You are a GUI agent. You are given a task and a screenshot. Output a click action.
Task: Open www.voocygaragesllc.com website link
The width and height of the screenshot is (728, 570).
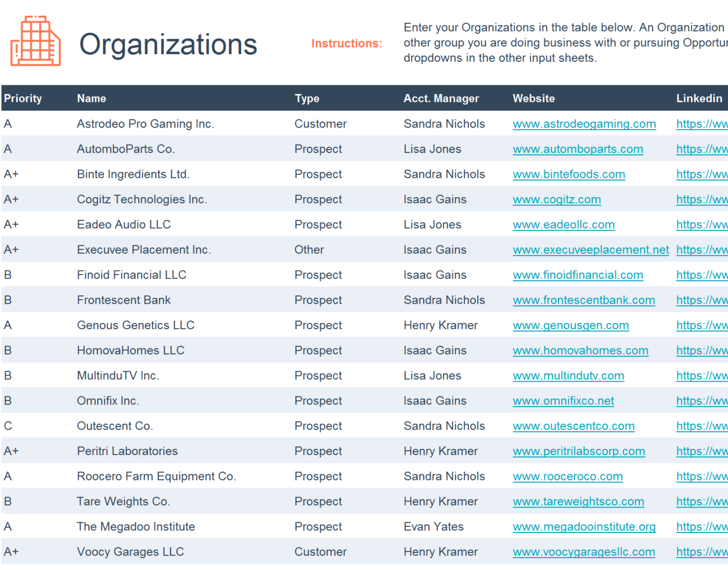coord(583,552)
